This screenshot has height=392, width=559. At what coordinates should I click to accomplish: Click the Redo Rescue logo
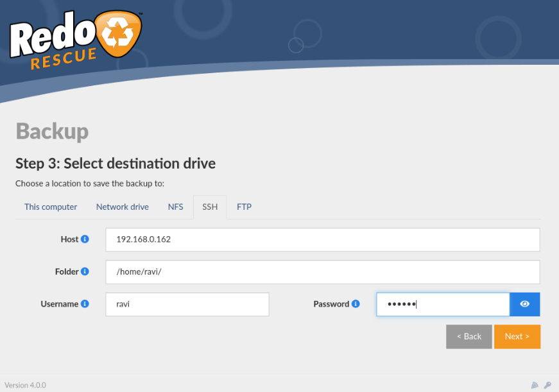tap(76, 40)
